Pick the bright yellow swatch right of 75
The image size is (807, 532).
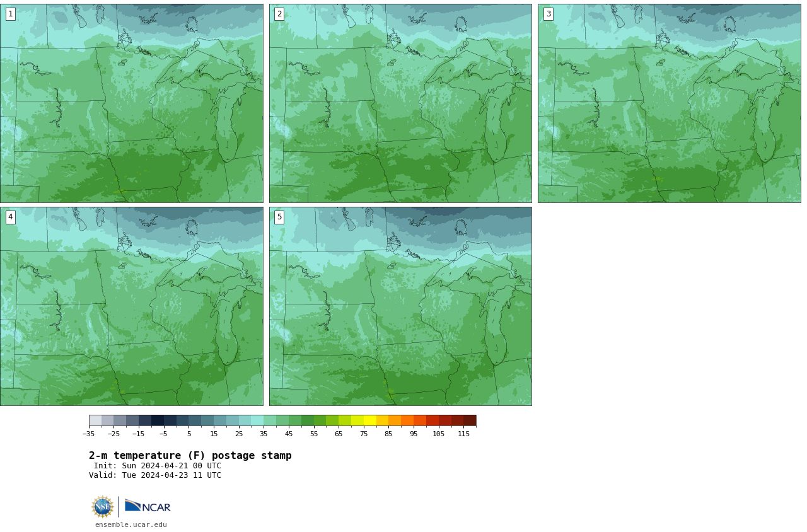click(x=370, y=420)
